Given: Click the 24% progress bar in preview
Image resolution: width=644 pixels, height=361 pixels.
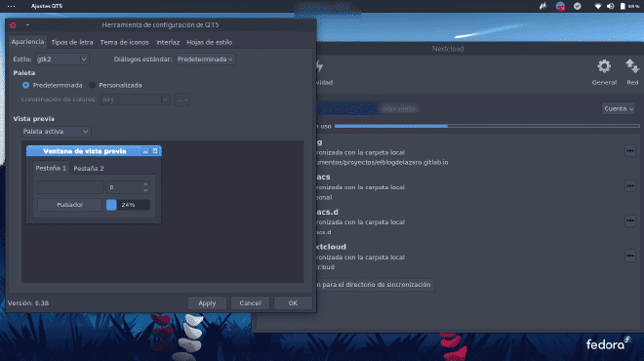Looking at the screenshot, I should [x=128, y=205].
